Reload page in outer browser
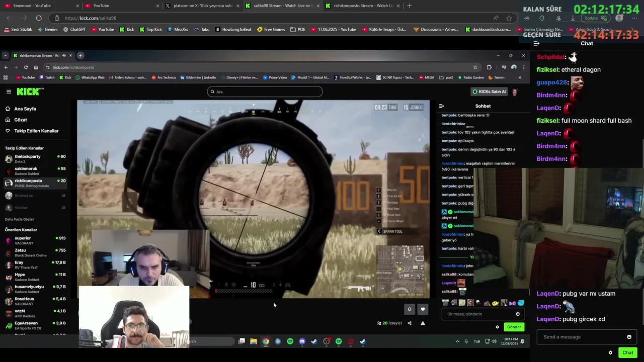Viewport: 644px width, 362px height. [x=39, y=18]
